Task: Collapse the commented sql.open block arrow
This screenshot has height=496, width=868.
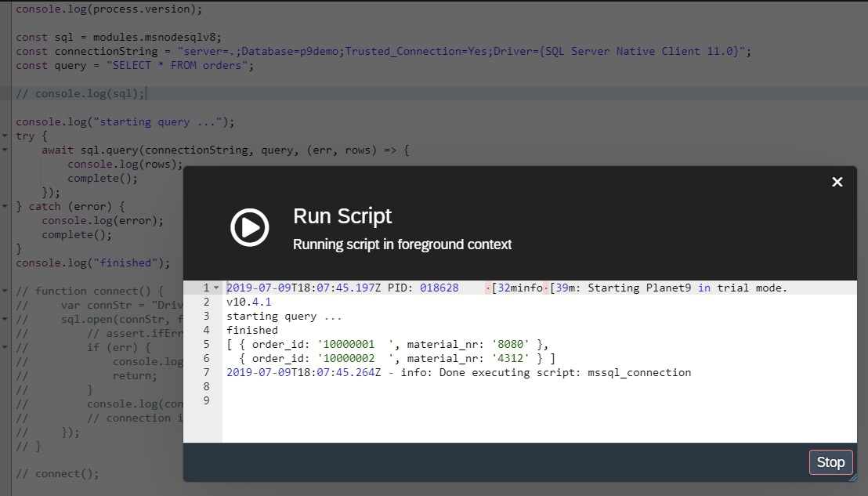Action: click(5, 320)
